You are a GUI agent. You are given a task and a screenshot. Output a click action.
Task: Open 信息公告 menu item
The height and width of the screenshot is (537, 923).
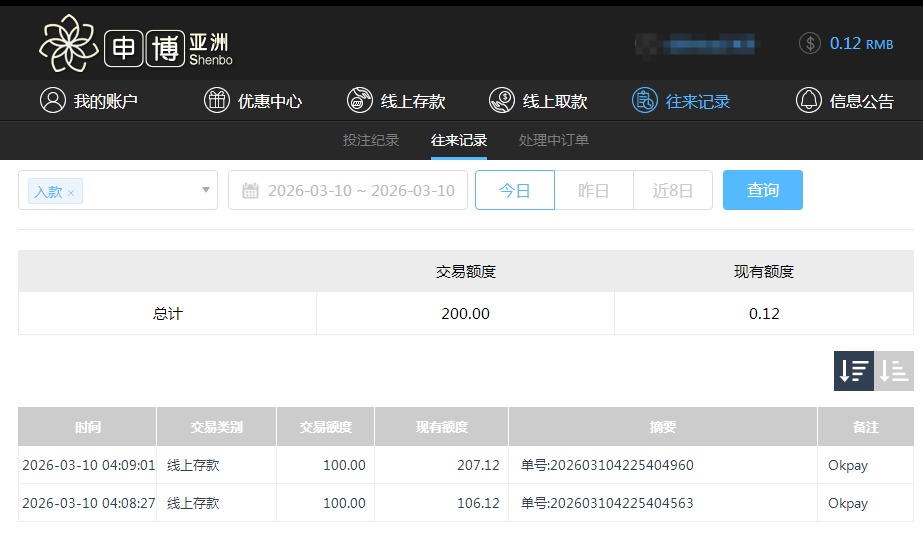[845, 101]
